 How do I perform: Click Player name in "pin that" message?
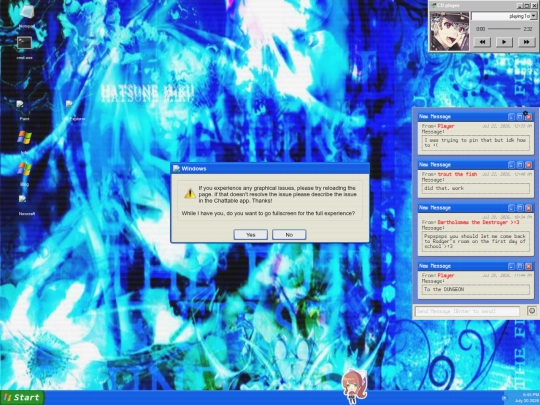click(446, 126)
